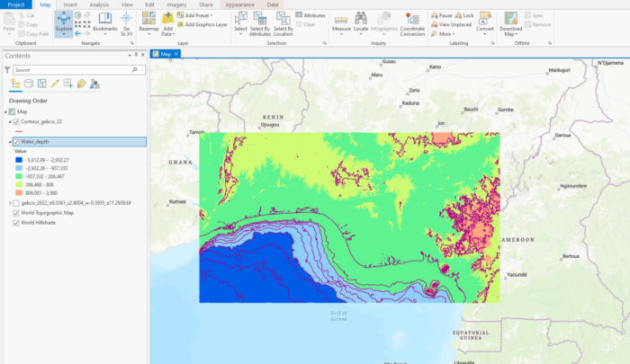This screenshot has width=630, height=364.
Task: Click the dark blue deepest-depth swatch
Action: click(19, 160)
